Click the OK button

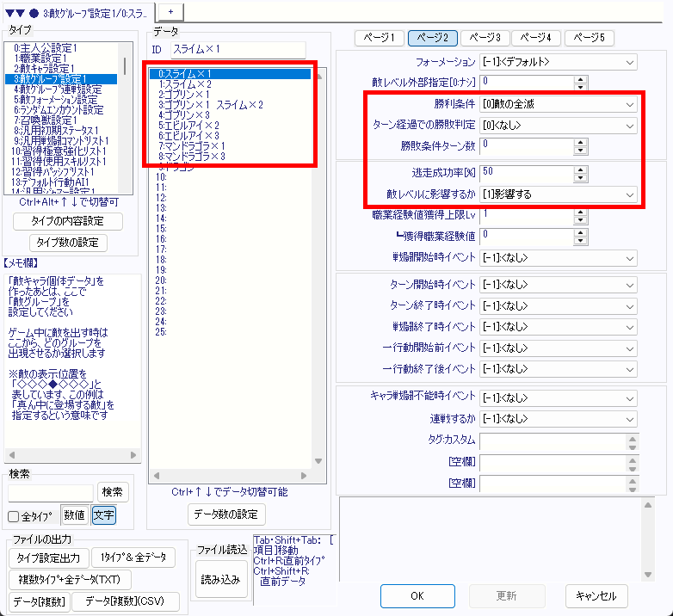[417, 595]
